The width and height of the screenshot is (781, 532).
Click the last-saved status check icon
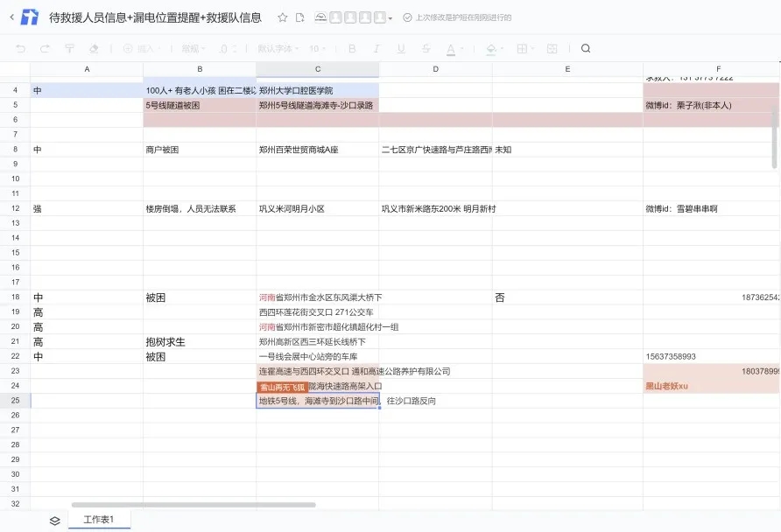point(407,17)
